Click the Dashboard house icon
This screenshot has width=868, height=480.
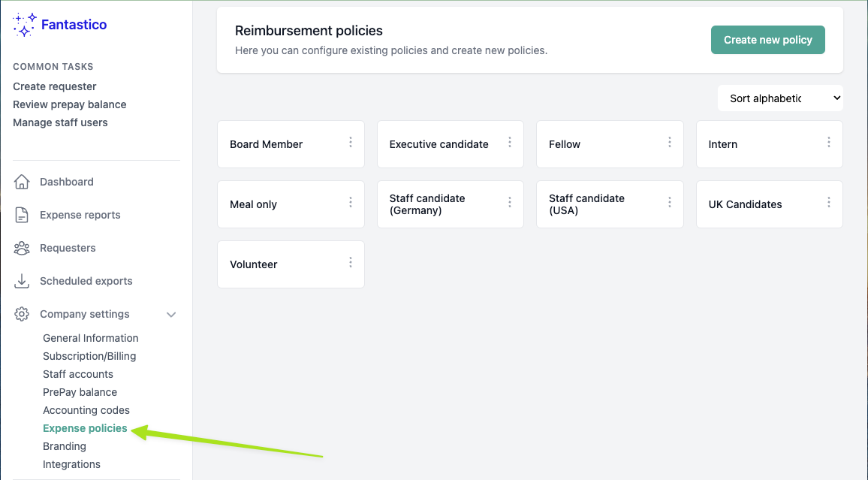pyautogui.click(x=22, y=182)
